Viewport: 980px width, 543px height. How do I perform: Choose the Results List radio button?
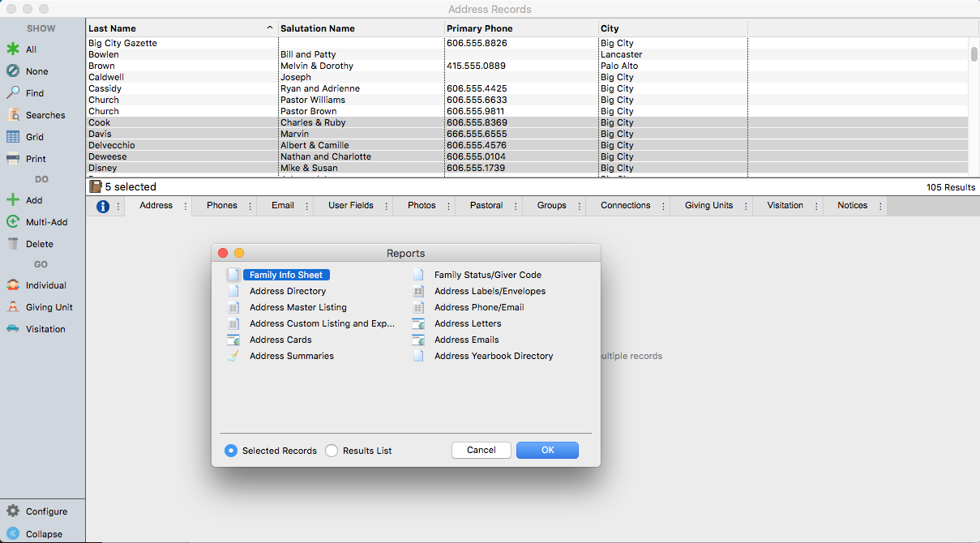tap(332, 451)
